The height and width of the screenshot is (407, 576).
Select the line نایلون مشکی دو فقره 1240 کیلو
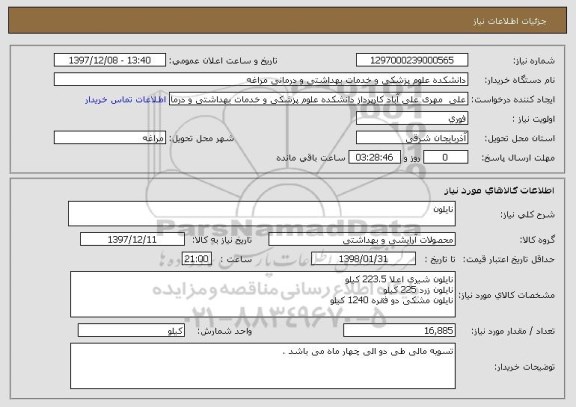pos(392,300)
